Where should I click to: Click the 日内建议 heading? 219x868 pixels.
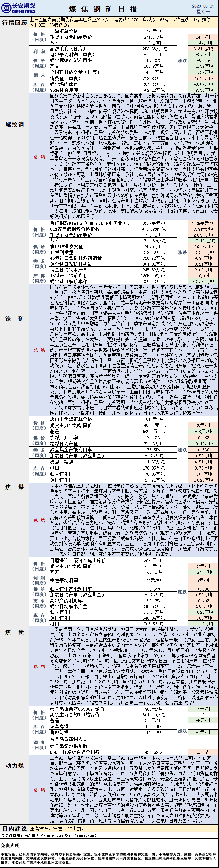[x=14, y=828]
